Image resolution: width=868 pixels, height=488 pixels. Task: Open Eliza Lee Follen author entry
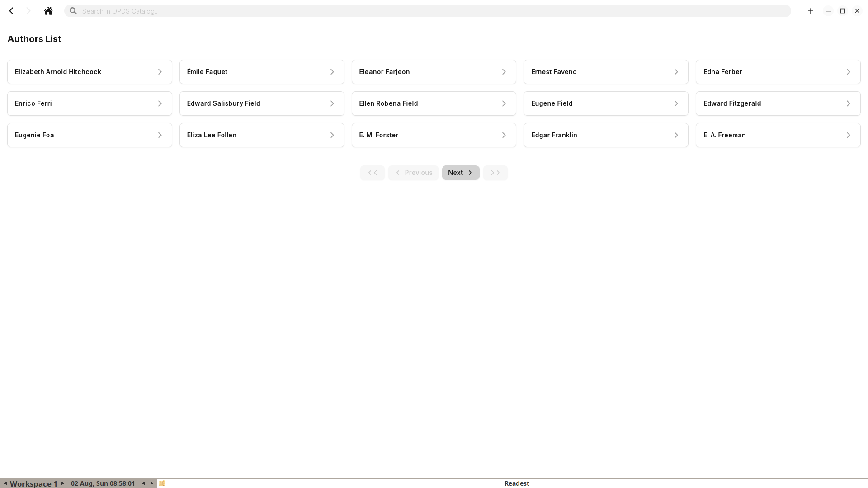pos(262,135)
